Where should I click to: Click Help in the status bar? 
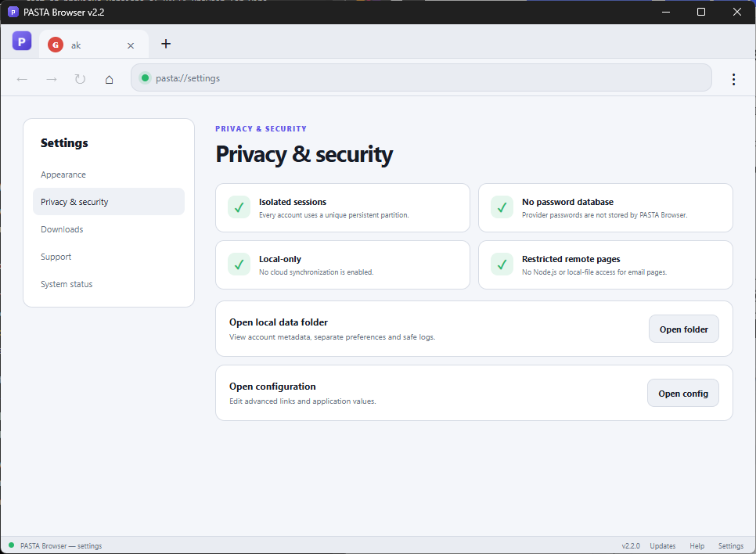click(697, 546)
